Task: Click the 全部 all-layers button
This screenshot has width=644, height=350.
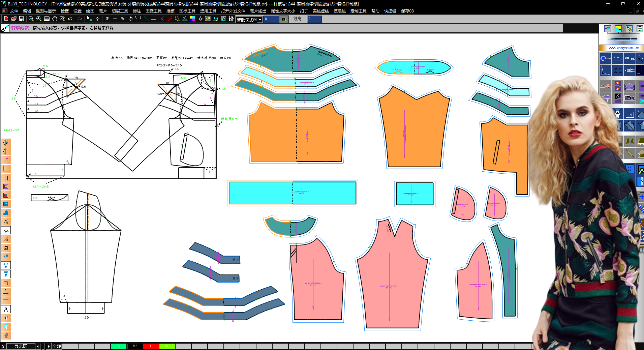Action: click(x=57, y=346)
